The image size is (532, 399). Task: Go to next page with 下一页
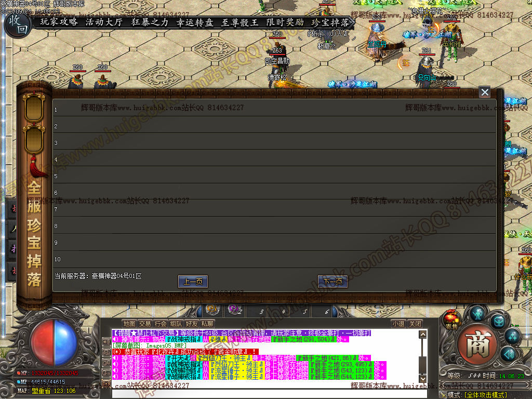tap(332, 281)
